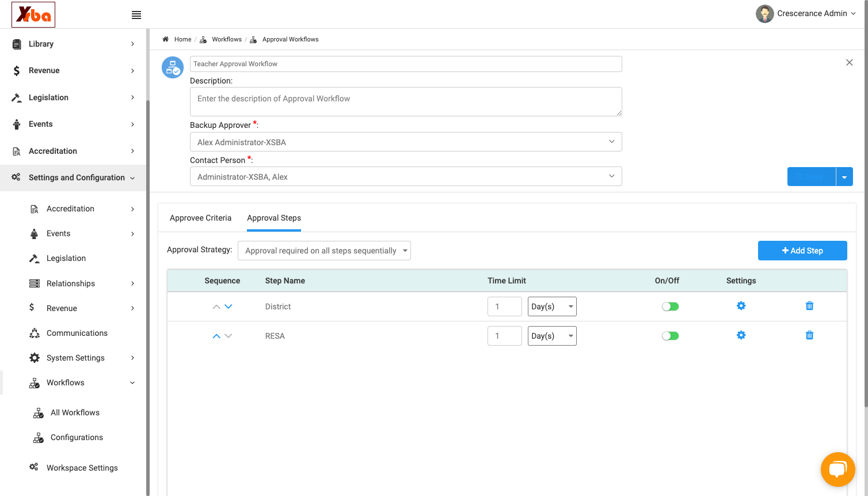Image resolution: width=868 pixels, height=496 pixels.
Task: Click the Home breadcrumb icon
Action: (x=166, y=39)
